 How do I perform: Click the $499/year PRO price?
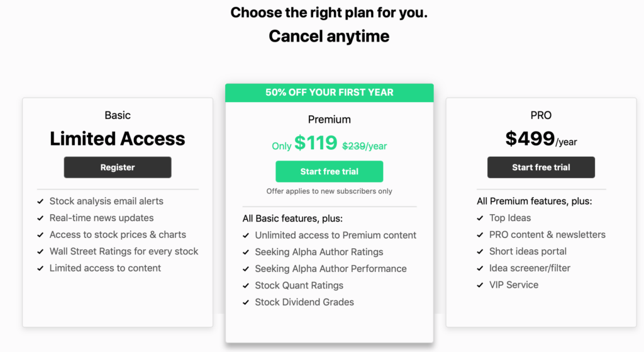point(541,139)
